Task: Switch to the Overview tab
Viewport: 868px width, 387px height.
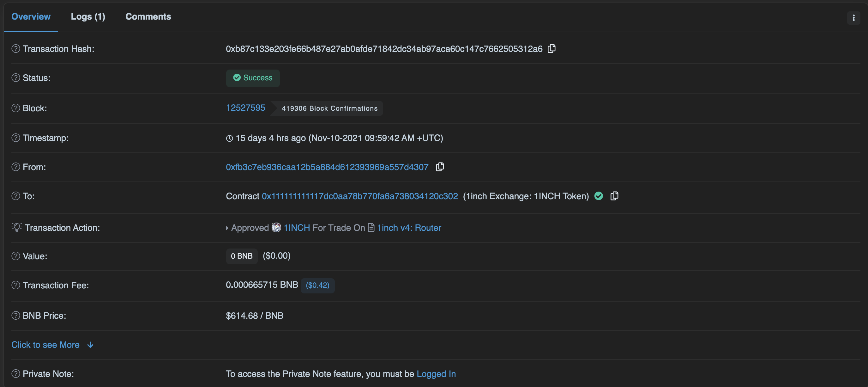Action: point(31,16)
